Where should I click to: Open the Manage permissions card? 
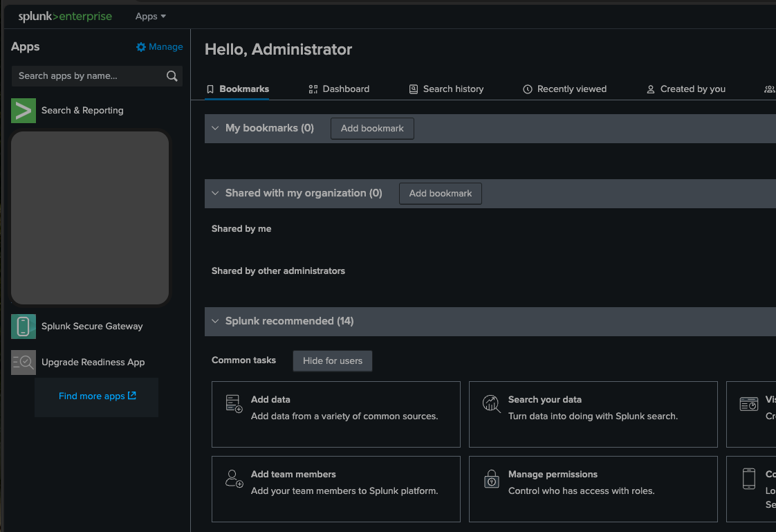point(593,489)
